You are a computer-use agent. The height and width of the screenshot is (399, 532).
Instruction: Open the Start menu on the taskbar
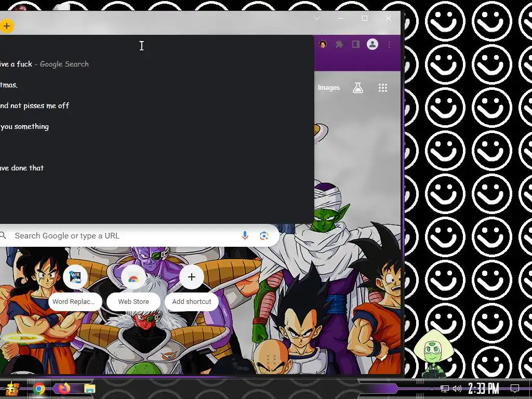pyautogui.click(x=12, y=389)
